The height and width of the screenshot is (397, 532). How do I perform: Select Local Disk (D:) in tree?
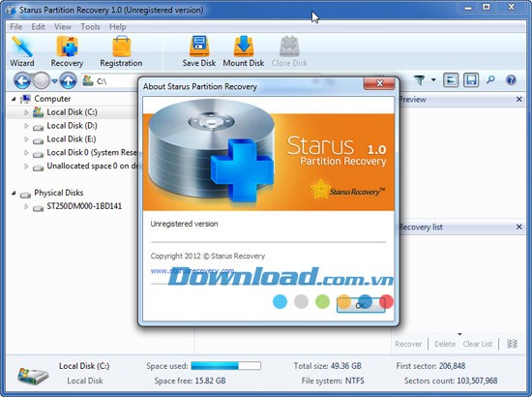point(72,126)
